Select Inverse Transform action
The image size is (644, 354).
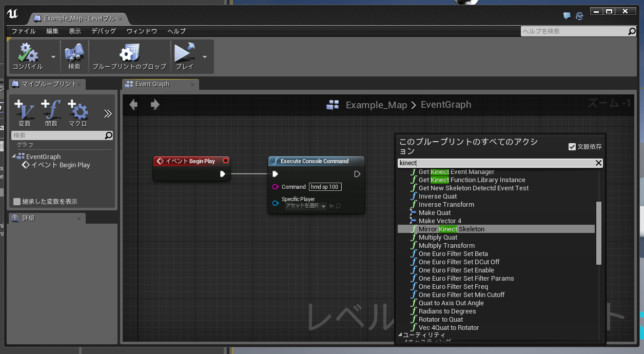pyautogui.click(x=446, y=205)
